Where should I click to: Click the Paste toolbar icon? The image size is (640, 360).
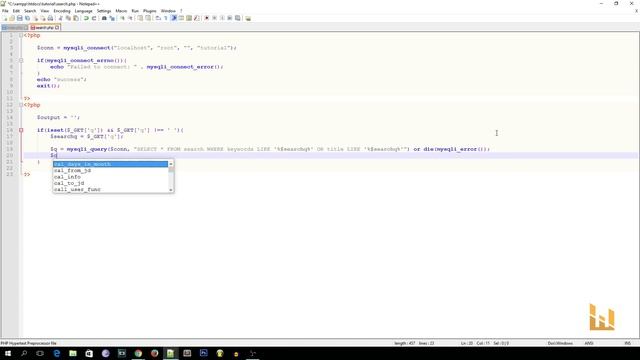tap(76, 18)
